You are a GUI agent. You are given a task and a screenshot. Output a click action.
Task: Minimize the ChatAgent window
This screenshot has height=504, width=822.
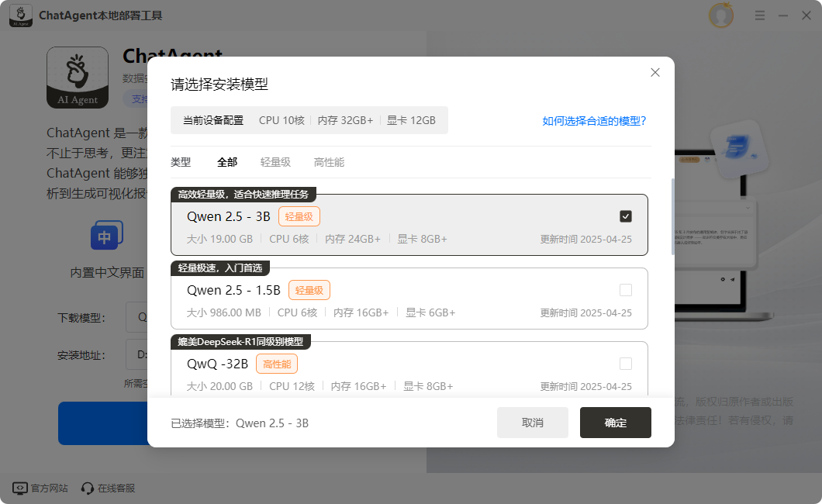coord(783,16)
